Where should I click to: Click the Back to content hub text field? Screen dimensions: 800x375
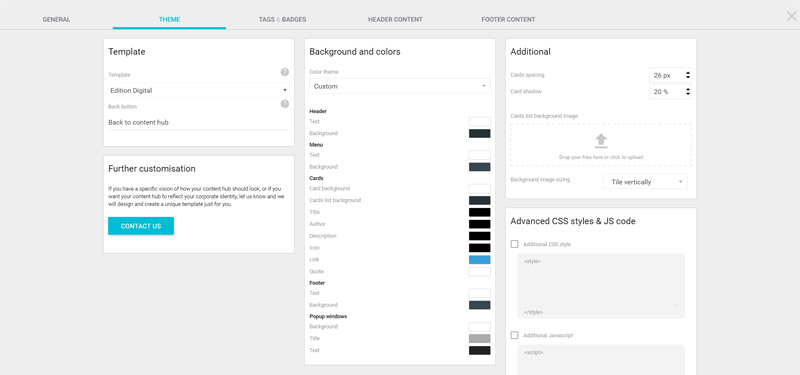[198, 122]
